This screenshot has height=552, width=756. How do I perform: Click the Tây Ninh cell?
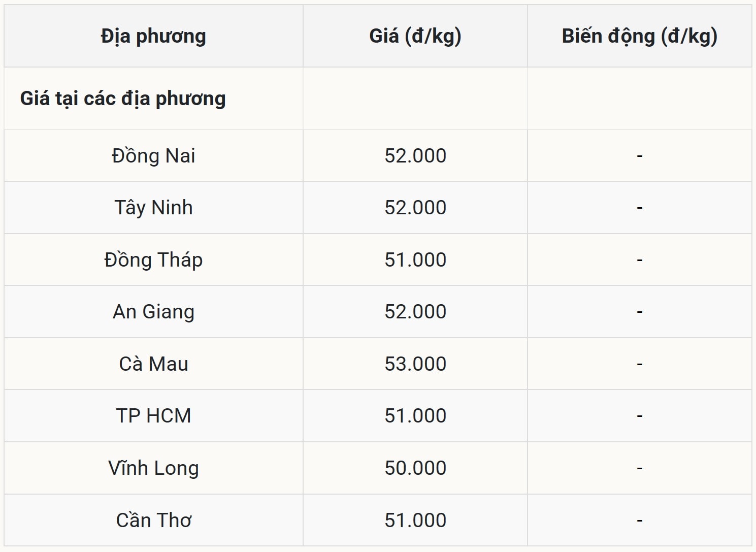tap(153, 208)
